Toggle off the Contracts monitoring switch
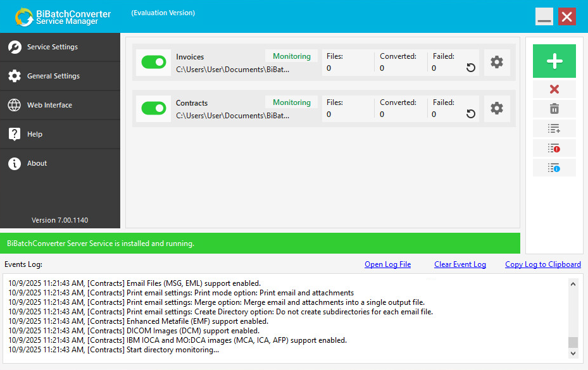Screen dimensions: 588x370 (153, 108)
